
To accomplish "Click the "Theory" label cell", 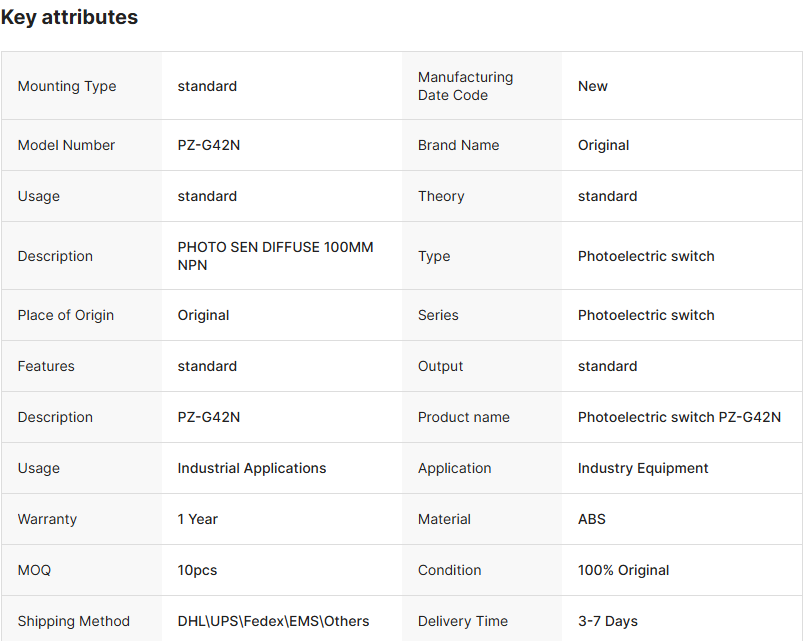I will click(x=441, y=196).
